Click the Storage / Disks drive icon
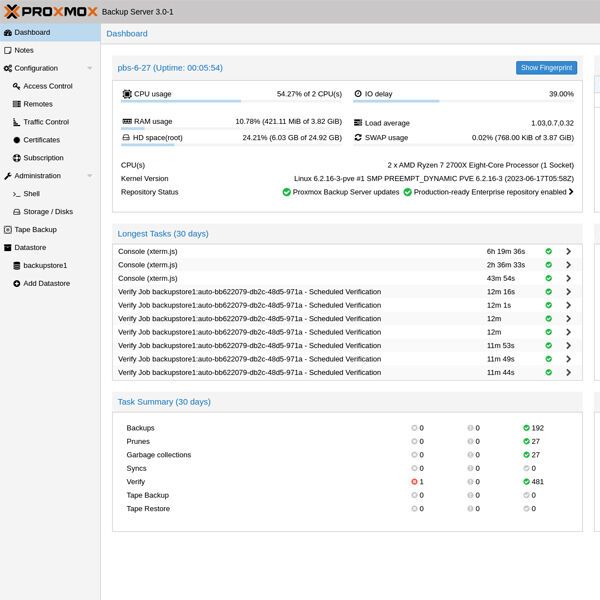Screen dimensions: 600x600 pyautogui.click(x=16, y=212)
